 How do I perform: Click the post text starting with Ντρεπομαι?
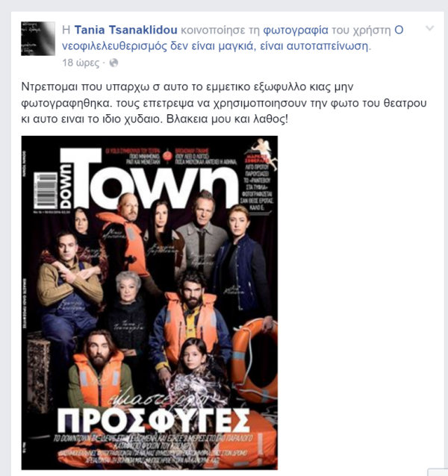224,103
